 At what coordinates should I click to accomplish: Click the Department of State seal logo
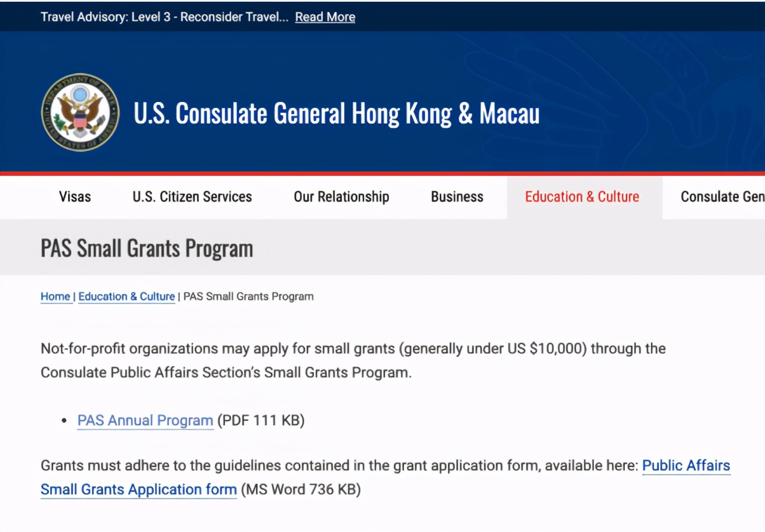(x=80, y=113)
